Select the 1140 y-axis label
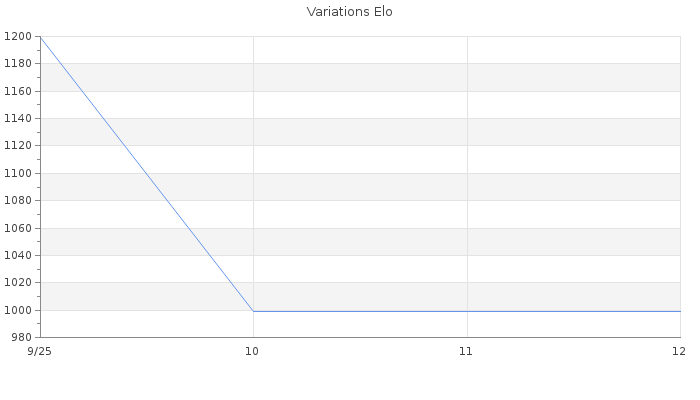 coord(18,119)
